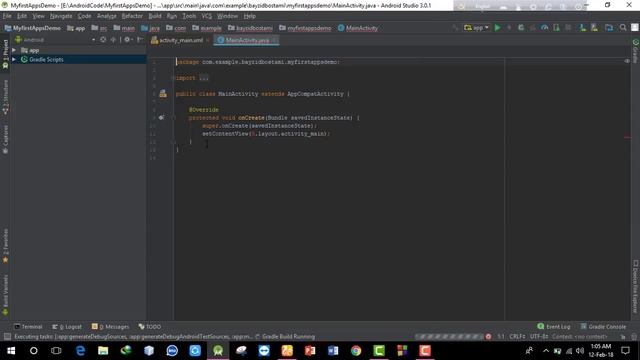Open Windows Start menu
The width and height of the screenshot is (640, 360).
[11, 351]
